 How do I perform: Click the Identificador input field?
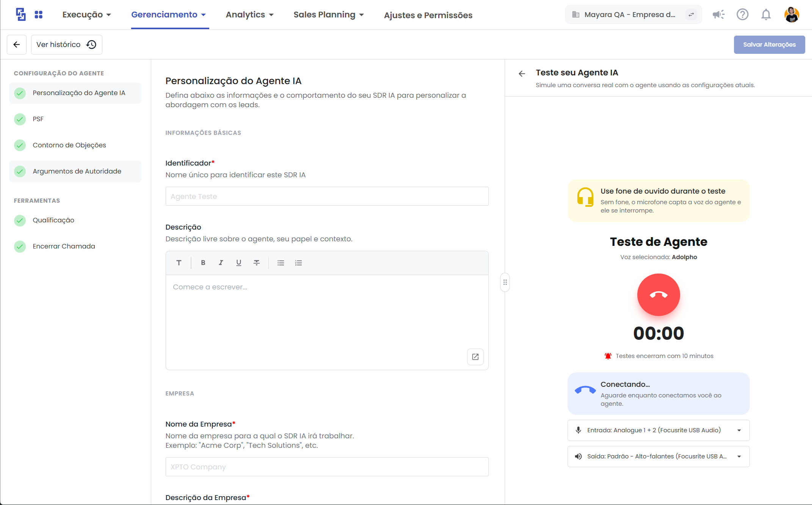[327, 196]
